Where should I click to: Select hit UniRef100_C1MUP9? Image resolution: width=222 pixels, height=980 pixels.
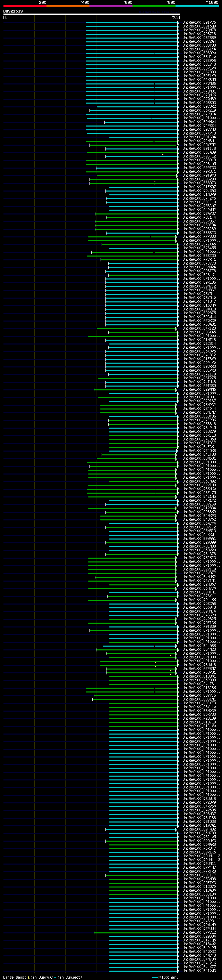[x=199, y=194]
